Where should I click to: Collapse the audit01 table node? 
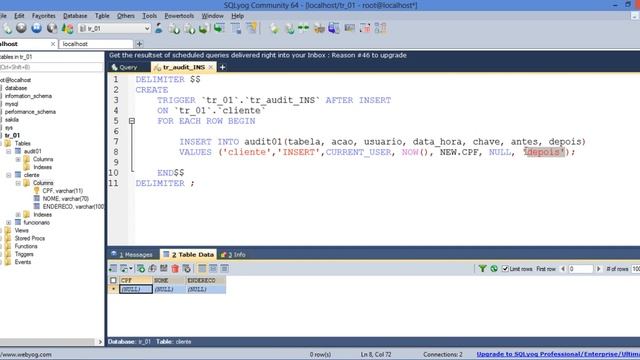point(9,151)
